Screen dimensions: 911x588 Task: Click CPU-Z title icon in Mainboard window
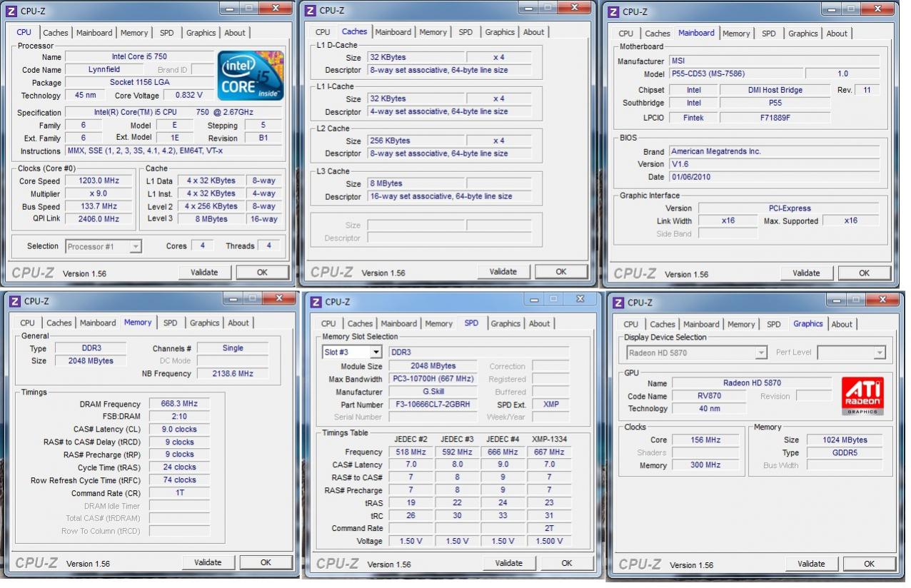tap(613, 11)
